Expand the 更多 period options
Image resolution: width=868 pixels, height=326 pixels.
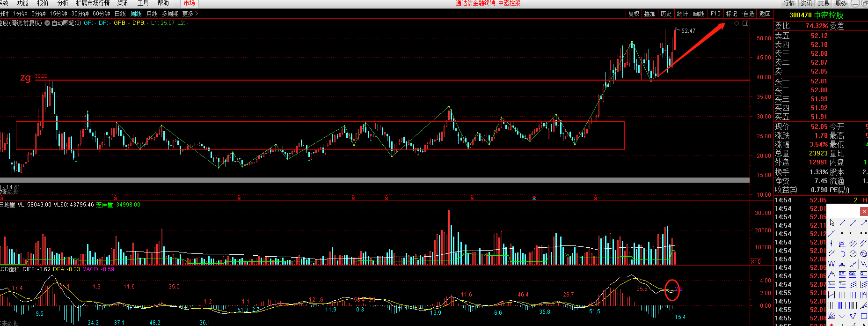(190, 14)
